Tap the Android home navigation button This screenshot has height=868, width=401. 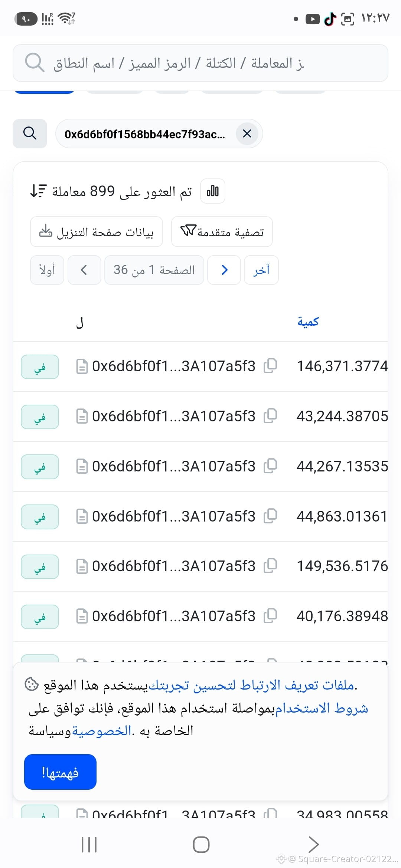(201, 845)
